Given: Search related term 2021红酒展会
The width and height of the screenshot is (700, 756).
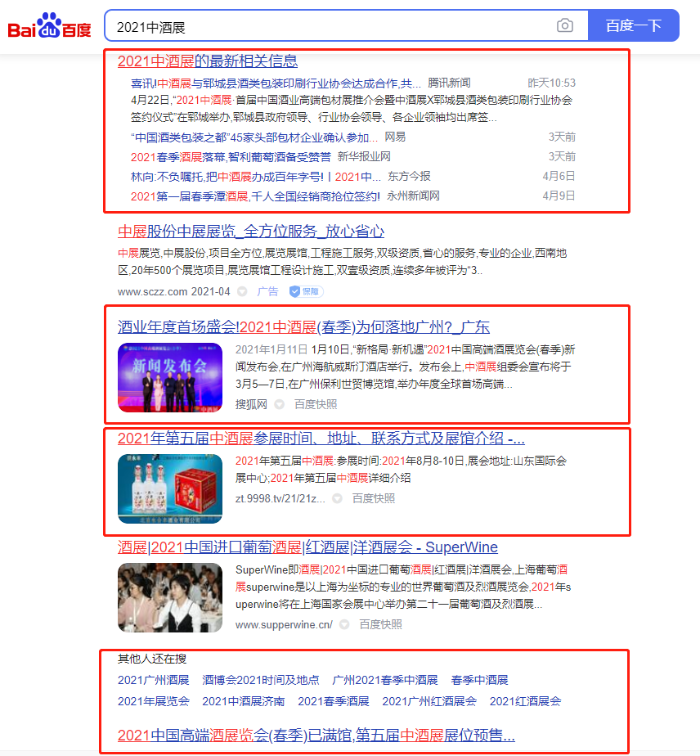Looking at the screenshot, I should click(525, 701).
